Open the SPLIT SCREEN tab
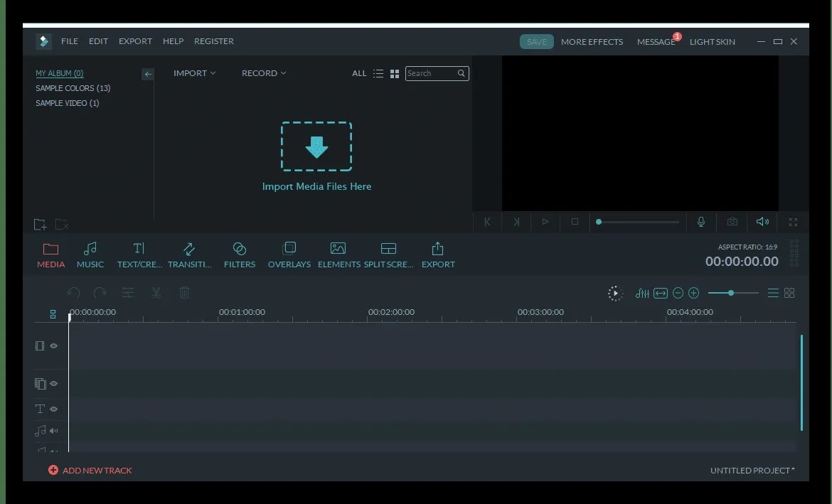 coord(388,255)
